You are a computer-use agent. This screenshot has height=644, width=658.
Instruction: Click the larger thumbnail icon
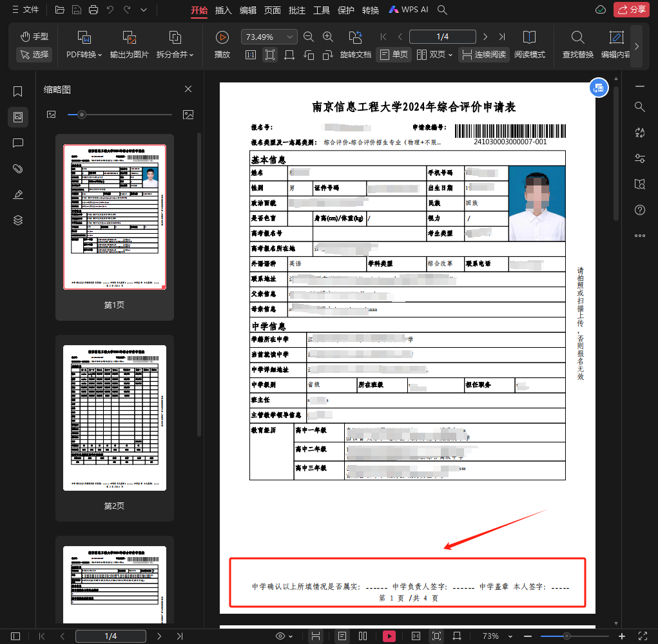(188, 115)
